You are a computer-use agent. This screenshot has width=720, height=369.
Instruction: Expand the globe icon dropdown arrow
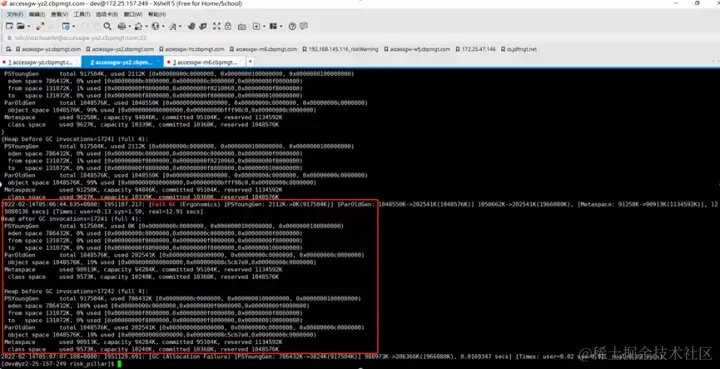click(x=163, y=27)
